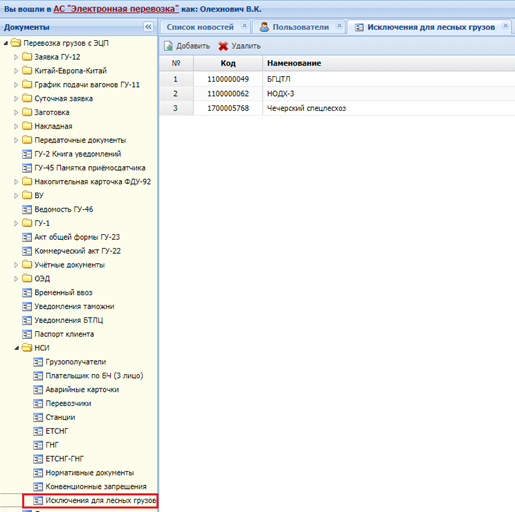Sort by the Код column header

[228, 63]
